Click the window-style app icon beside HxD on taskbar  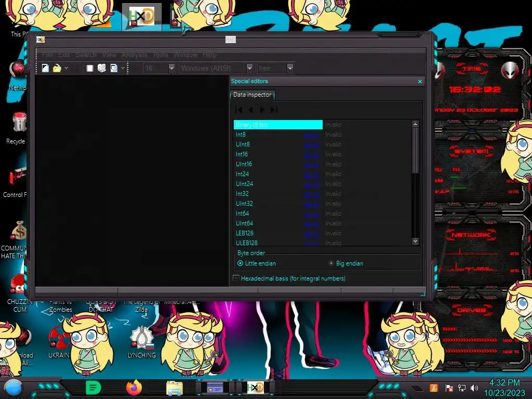215,388
